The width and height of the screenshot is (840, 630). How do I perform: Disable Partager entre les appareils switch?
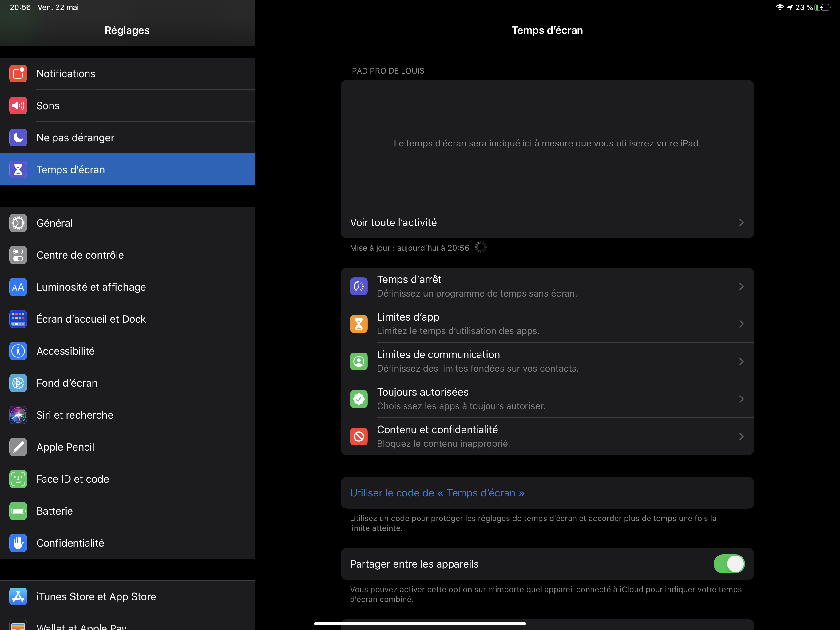pos(728,564)
